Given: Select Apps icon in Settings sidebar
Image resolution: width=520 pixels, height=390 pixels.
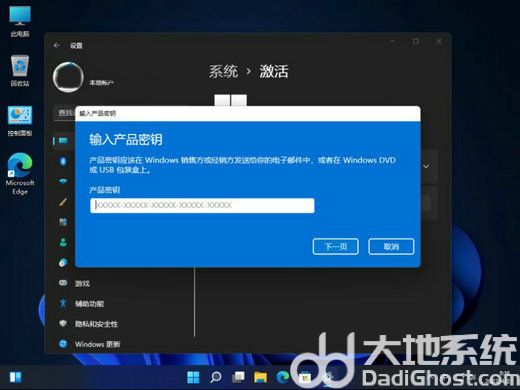Looking at the screenshot, I should click(x=63, y=222).
